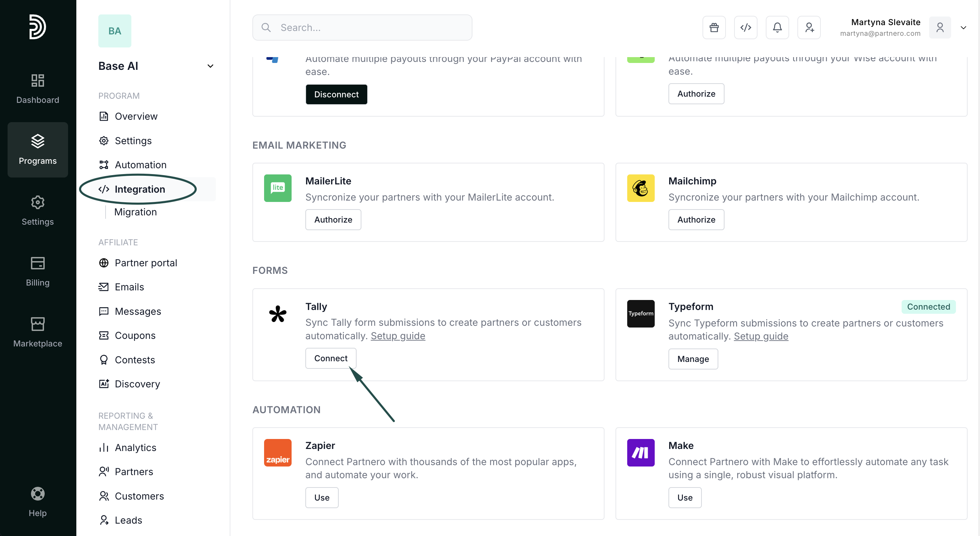This screenshot has width=980, height=536.
Task: Click the Zapier app logo
Action: tap(277, 452)
